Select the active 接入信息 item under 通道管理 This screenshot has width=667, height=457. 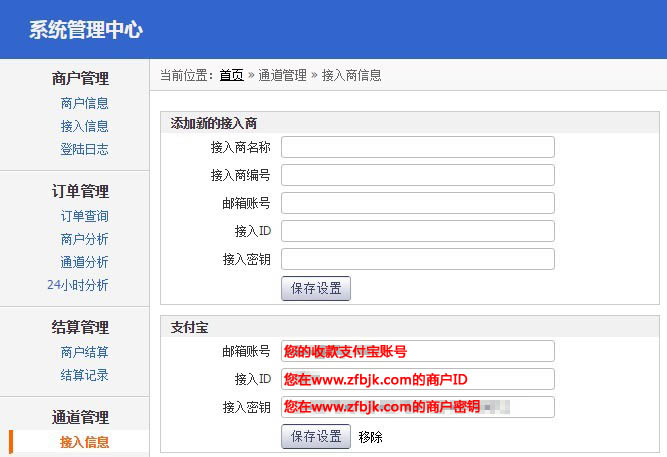point(84,442)
